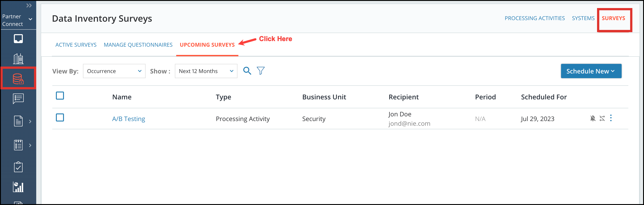The height and width of the screenshot is (205, 644).
Task: Click the Security business unit cell
Action: [314, 119]
